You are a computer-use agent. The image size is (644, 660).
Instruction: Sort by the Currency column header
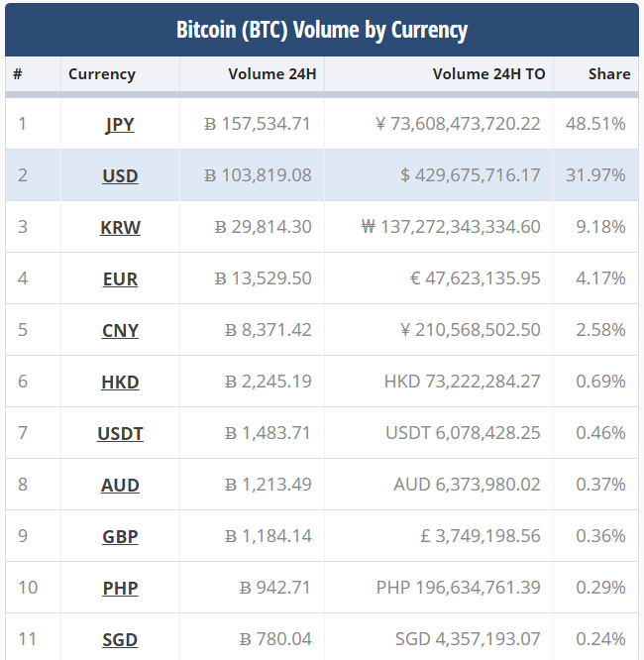pyautogui.click(x=102, y=74)
